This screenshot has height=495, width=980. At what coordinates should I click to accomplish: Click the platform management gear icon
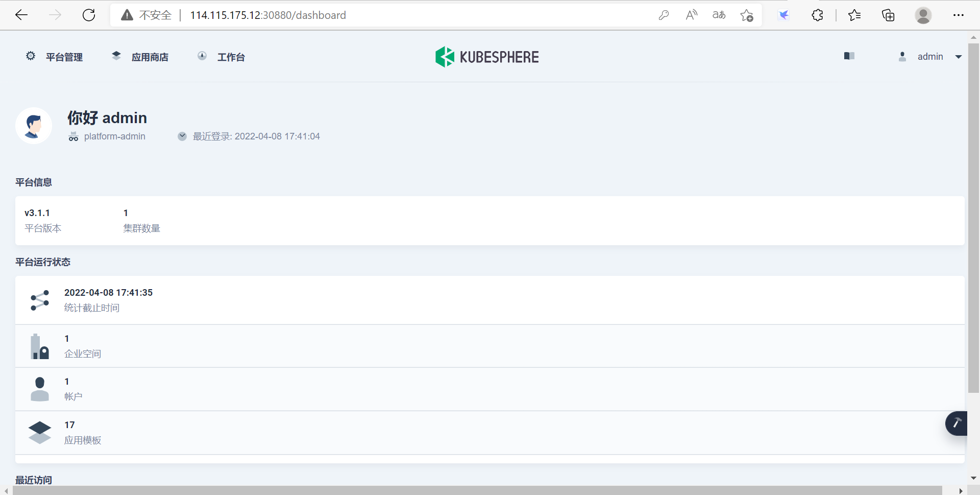coord(30,56)
